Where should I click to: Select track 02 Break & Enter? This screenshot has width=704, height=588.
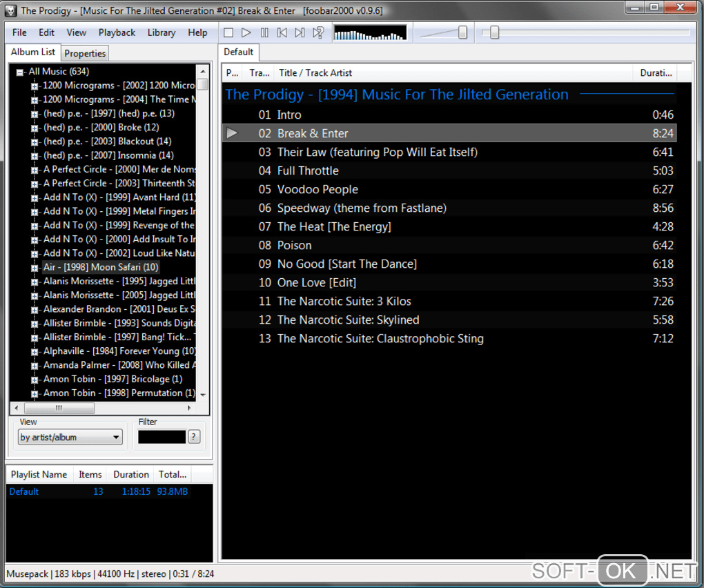coord(449,133)
